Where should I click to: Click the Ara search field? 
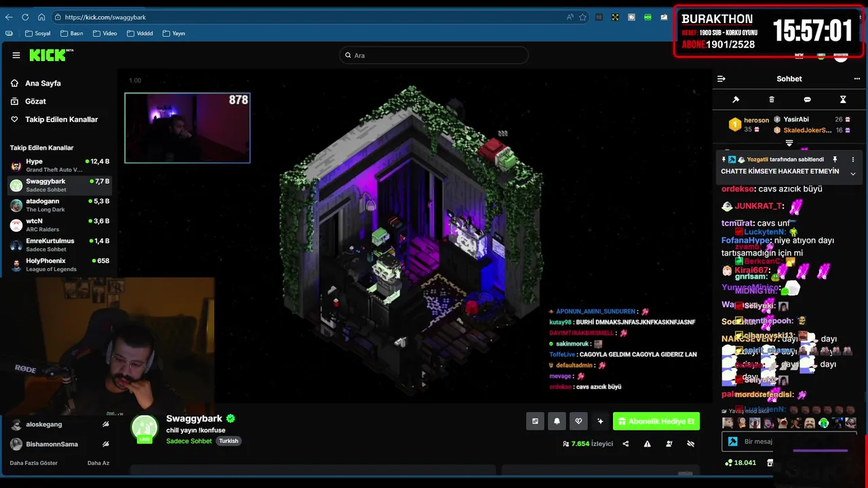[434, 56]
